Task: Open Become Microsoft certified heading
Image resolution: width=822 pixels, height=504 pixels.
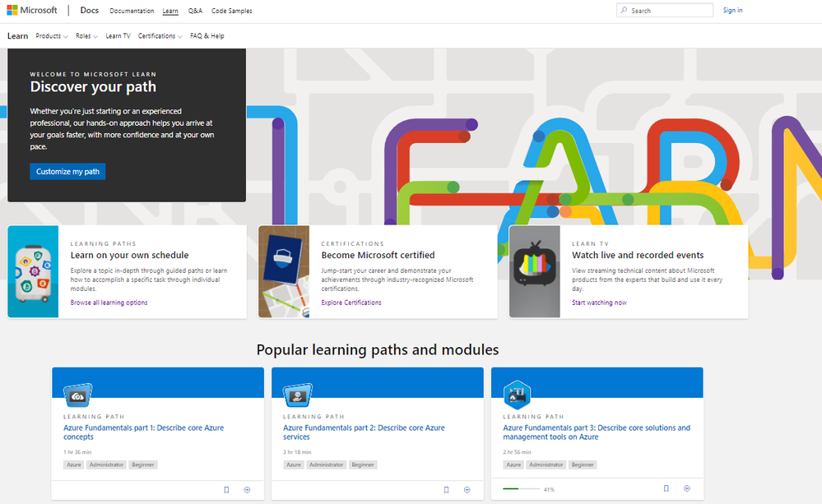Action: [378, 255]
